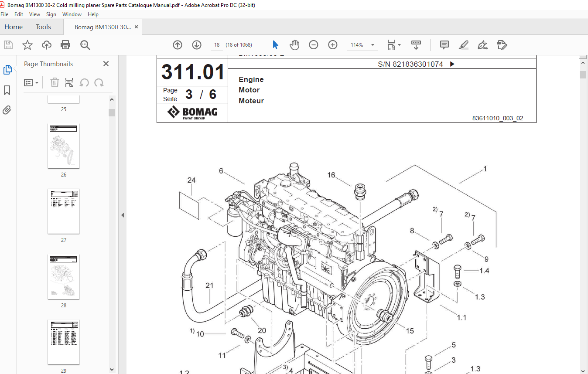Image resolution: width=588 pixels, height=374 pixels.
Task: Click serial number text S/N 821836301074
Action: coord(410,64)
